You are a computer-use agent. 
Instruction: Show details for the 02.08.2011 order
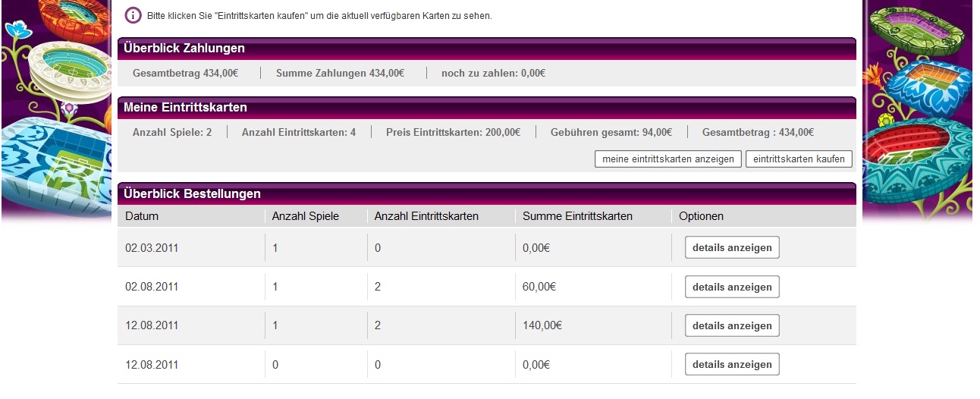tap(732, 287)
